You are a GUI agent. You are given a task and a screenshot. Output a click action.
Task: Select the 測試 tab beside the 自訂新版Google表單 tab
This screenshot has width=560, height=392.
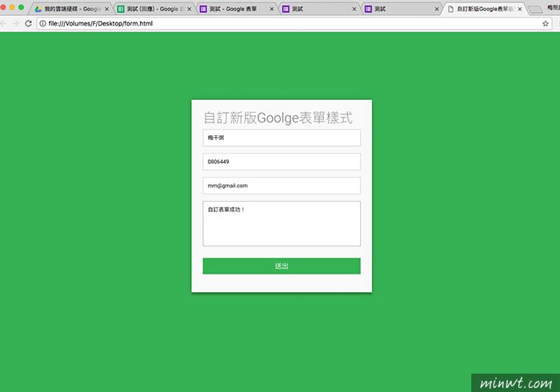402,9
